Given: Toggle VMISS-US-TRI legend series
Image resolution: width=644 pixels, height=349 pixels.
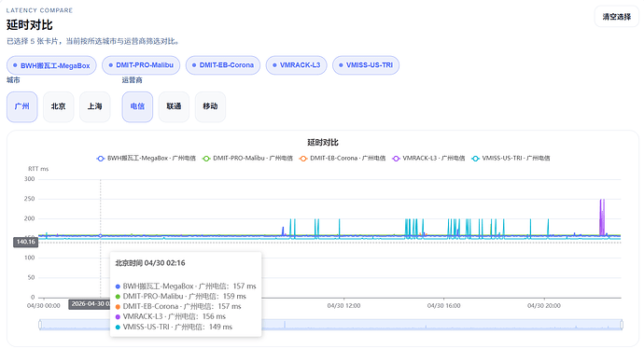Looking at the screenshot, I should click(511, 159).
